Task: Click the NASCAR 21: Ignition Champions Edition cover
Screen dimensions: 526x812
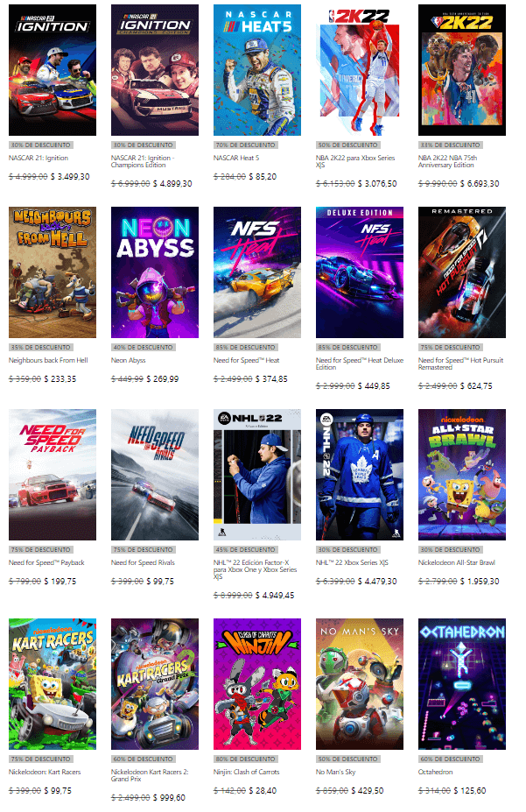Action: [x=155, y=70]
